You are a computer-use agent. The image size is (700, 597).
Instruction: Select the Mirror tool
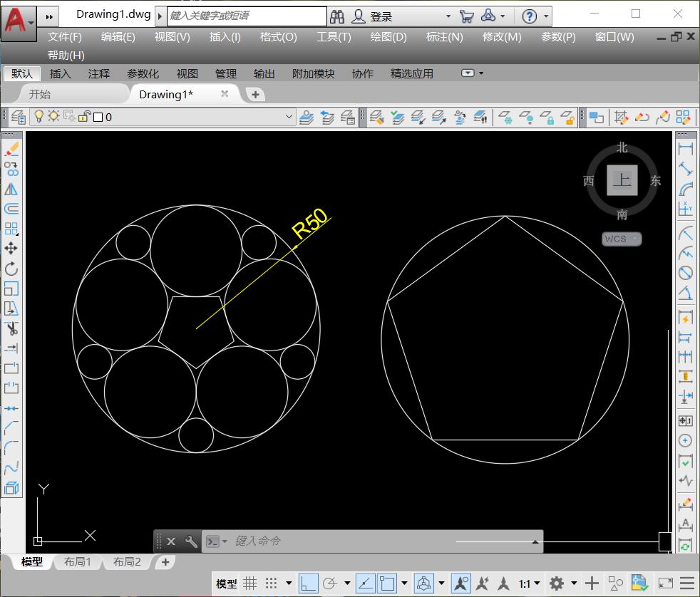click(13, 189)
